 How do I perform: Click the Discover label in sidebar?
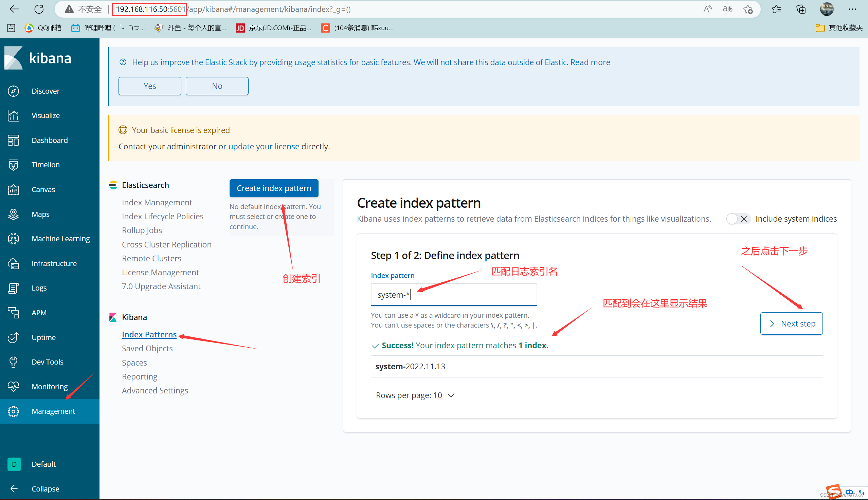point(46,91)
